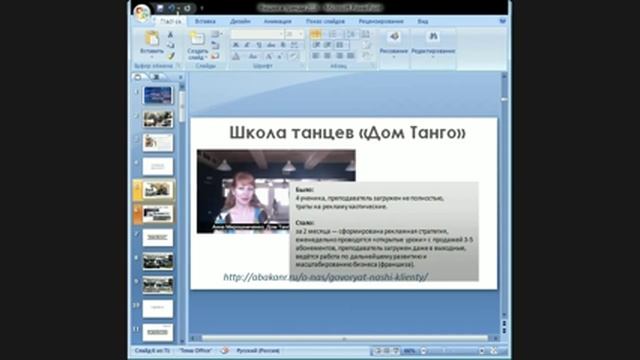Toggle the text Shadow (S) button

click(x=283, y=45)
